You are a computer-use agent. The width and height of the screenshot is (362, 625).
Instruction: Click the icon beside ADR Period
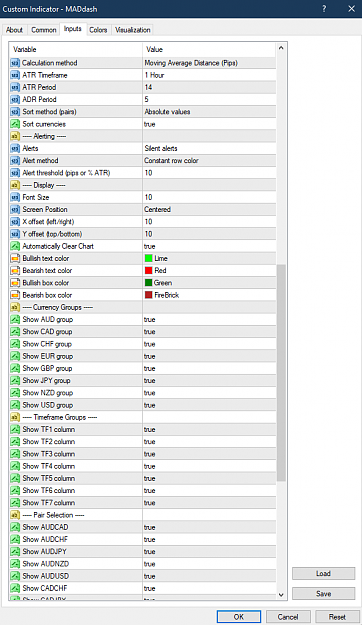15,100
